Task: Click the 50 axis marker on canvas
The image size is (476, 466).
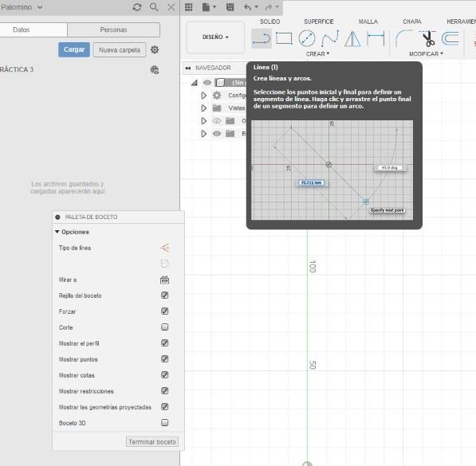Action: click(x=313, y=365)
